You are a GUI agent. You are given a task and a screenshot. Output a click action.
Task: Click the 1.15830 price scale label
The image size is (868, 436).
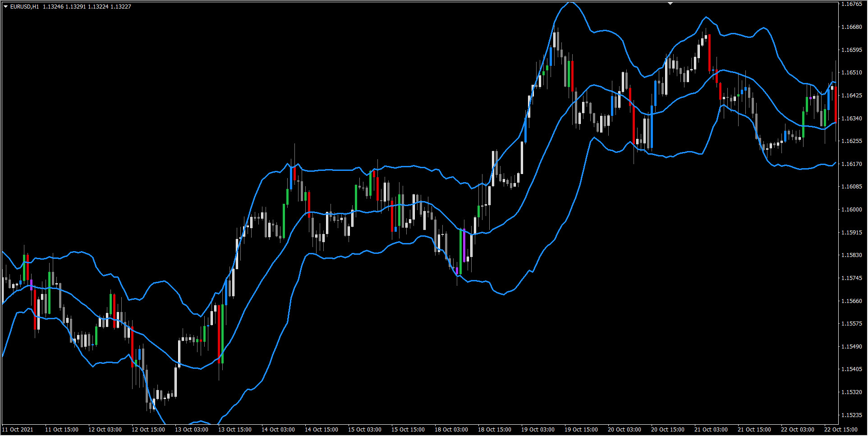[x=851, y=255]
